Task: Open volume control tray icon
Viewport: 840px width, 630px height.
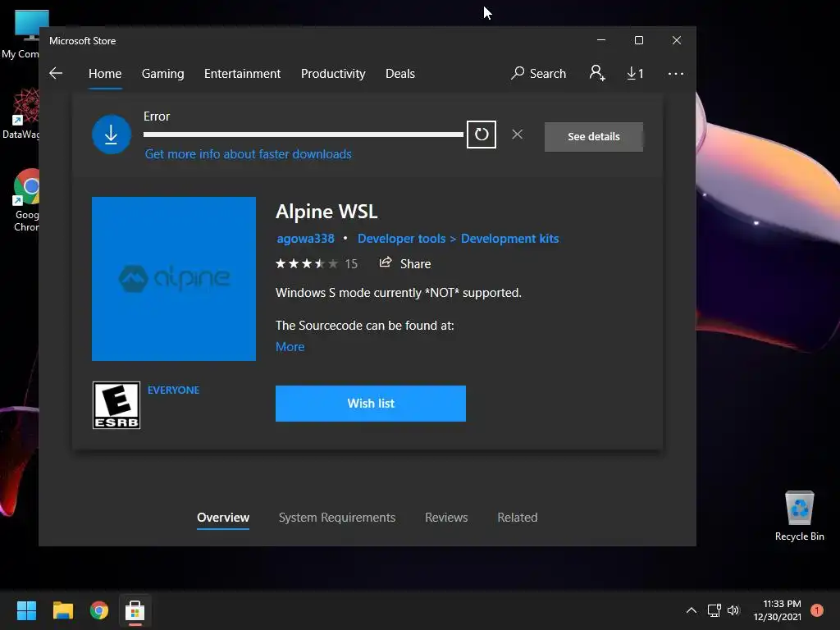Action: (733, 610)
